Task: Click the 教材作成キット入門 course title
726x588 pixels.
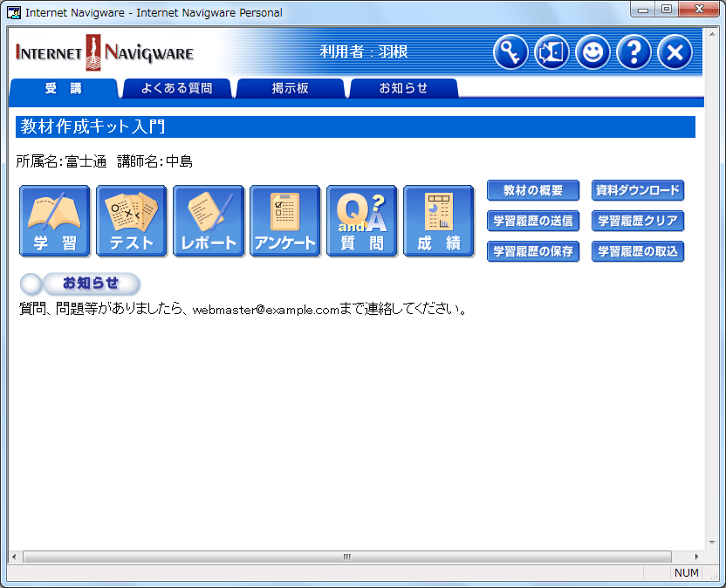Action: [92, 126]
